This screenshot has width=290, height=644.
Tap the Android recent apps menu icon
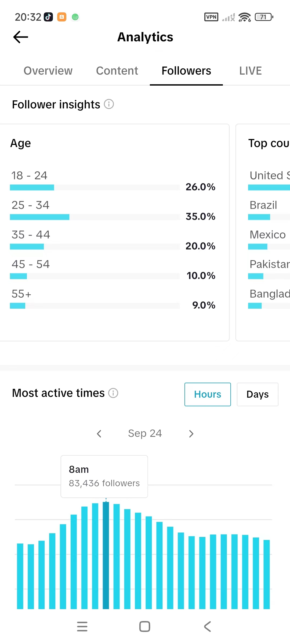tap(82, 627)
